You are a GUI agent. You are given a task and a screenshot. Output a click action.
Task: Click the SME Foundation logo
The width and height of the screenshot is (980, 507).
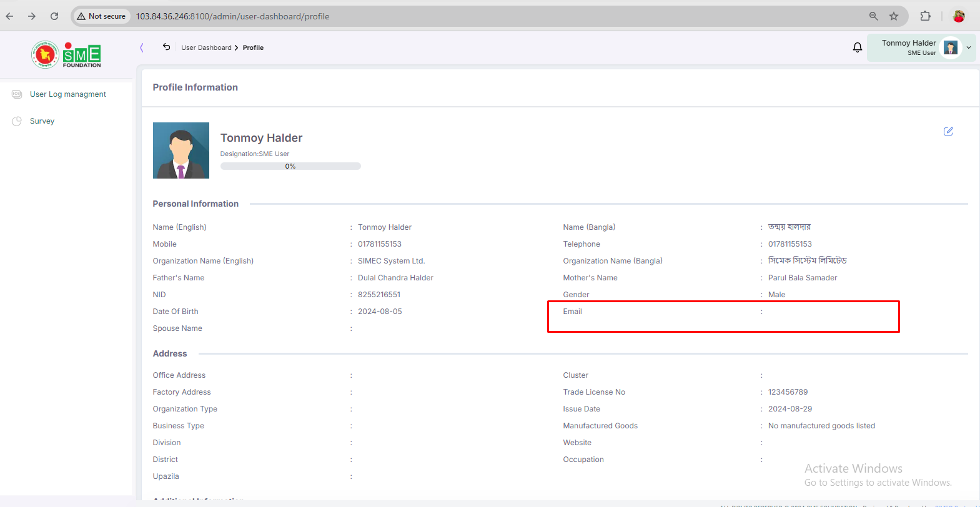[x=66, y=55]
